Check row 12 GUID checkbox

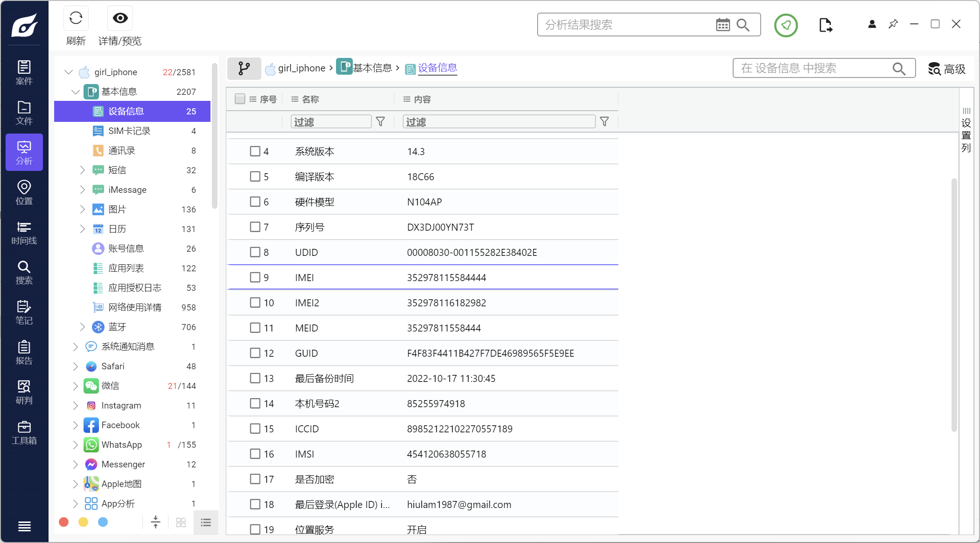[x=255, y=353]
